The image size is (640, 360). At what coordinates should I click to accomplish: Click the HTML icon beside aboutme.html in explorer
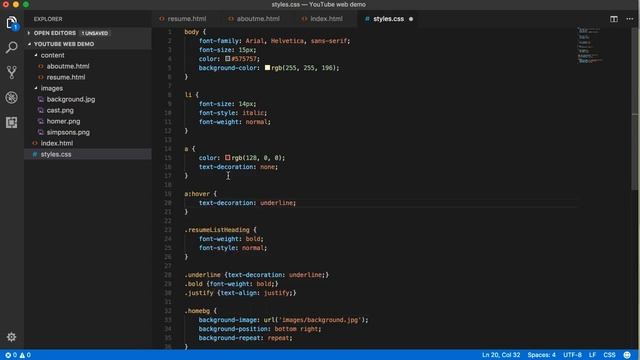40,66
